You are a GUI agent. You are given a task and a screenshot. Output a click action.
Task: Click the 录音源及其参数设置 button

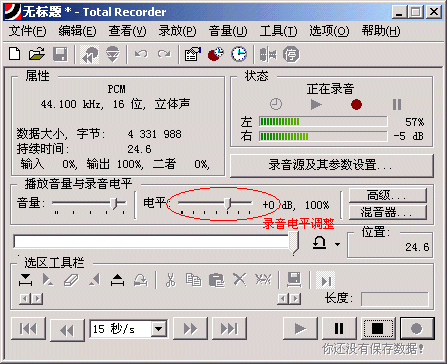pyautogui.click(x=332, y=165)
